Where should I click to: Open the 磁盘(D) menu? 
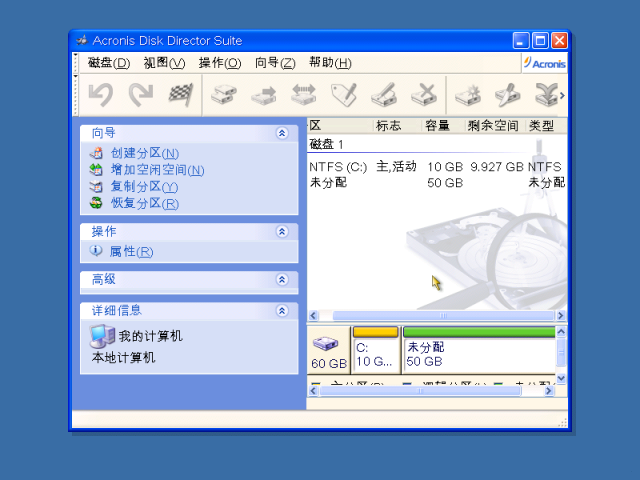tap(109, 63)
